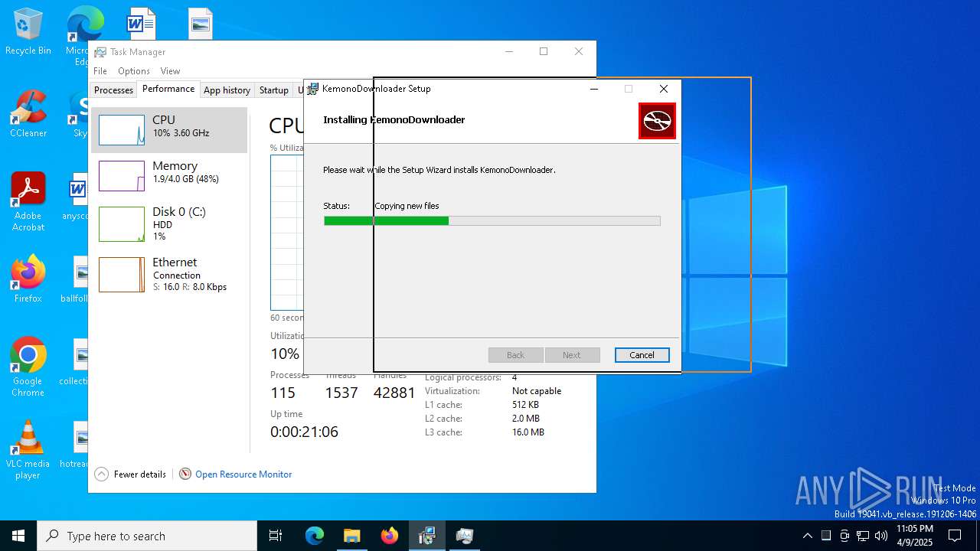Open Task View on the taskbar
The height and width of the screenshot is (551, 980).
[x=276, y=536]
